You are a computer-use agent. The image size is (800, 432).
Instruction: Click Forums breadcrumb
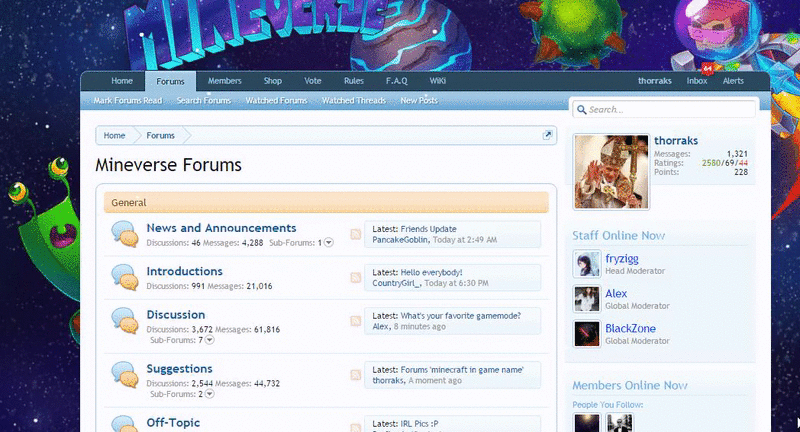point(161,136)
